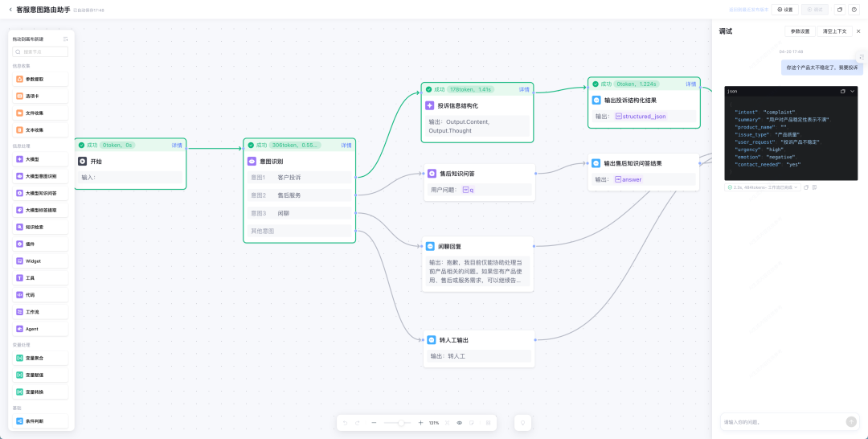
Task: Add a 文本收集 node from the palette
Action: tap(40, 130)
